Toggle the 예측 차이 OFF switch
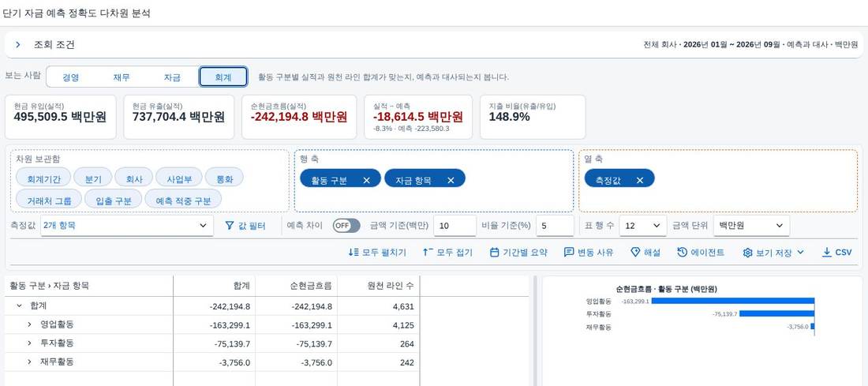868x386 pixels. tap(346, 226)
